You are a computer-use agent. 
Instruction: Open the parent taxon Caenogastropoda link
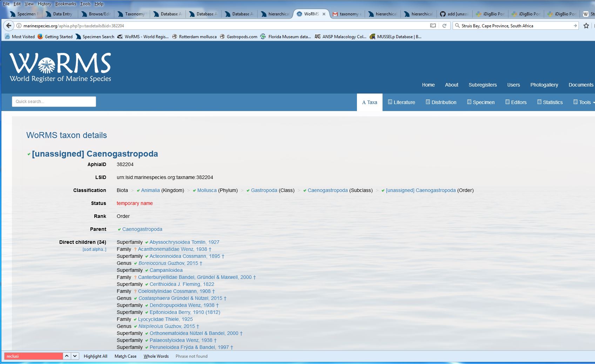click(142, 229)
